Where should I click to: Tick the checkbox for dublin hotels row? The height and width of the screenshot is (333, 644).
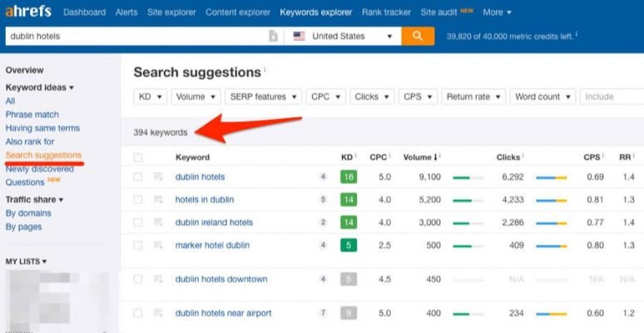coord(138,176)
